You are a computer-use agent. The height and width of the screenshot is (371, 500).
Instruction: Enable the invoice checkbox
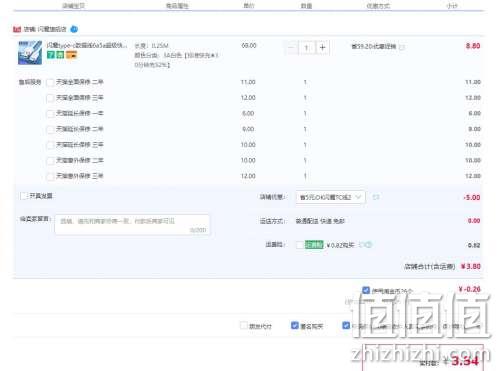pyautogui.click(x=24, y=196)
